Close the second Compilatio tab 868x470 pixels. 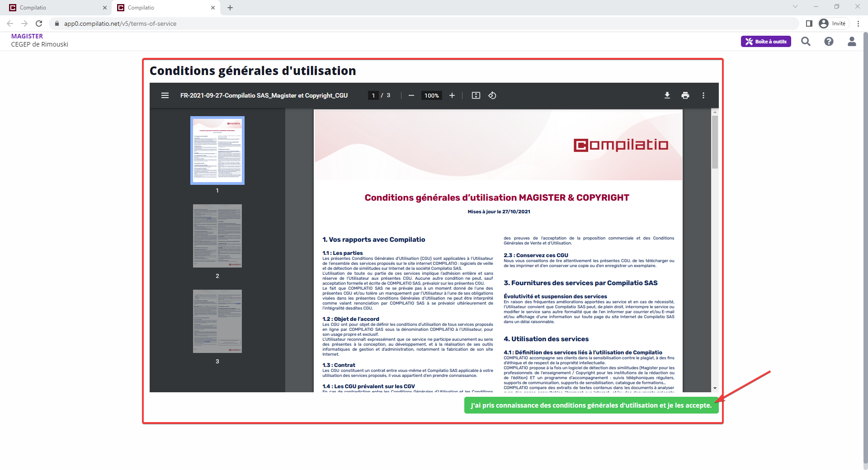(213, 8)
